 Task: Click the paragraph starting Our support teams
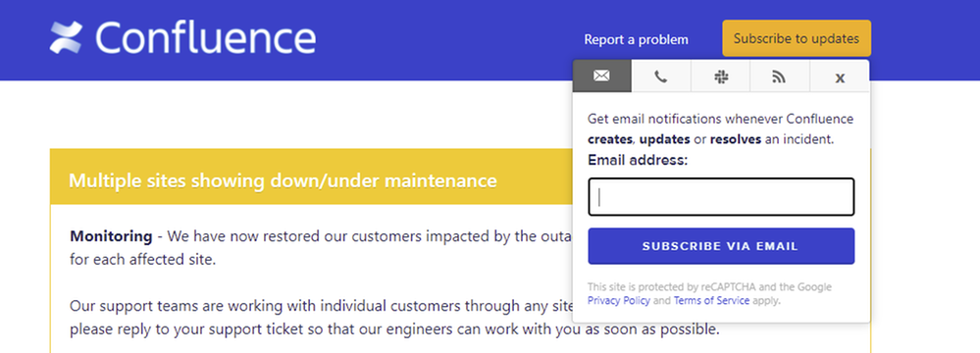click(x=393, y=318)
